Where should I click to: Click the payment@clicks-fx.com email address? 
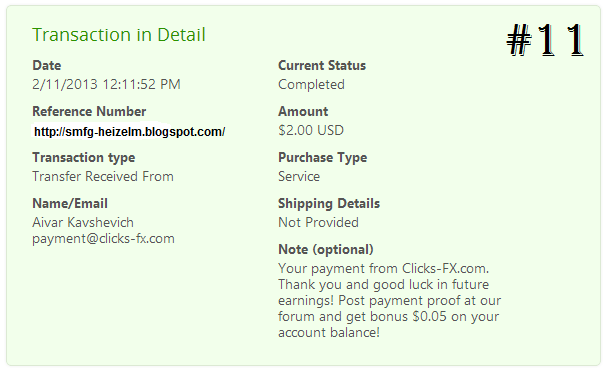pyautogui.click(x=103, y=239)
